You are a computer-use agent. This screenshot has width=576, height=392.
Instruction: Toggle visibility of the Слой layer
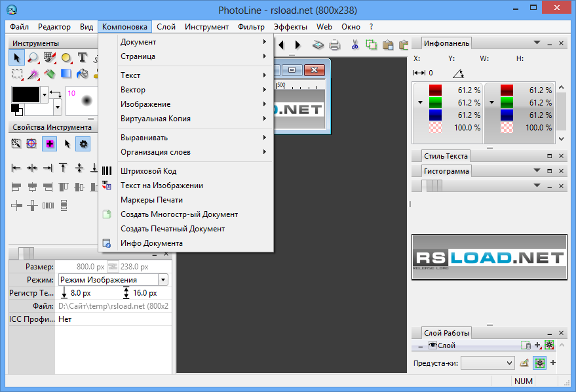tap(432, 345)
